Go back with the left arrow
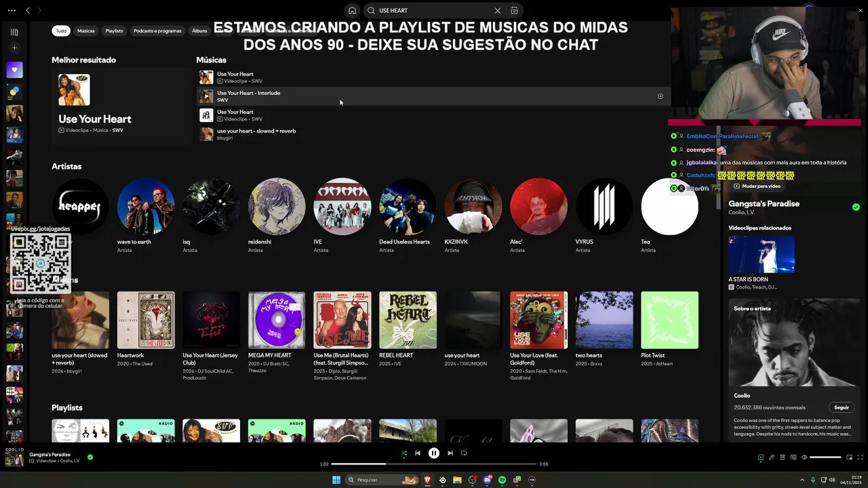This screenshot has height=488, width=868. pyautogui.click(x=28, y=10)
